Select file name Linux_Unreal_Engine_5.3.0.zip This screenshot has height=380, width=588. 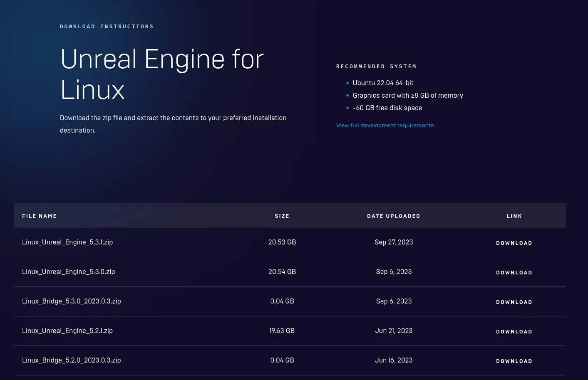69,271
